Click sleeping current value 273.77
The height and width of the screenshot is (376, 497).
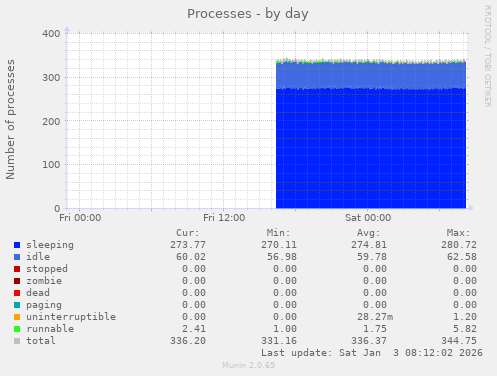[x=188, y=245]
